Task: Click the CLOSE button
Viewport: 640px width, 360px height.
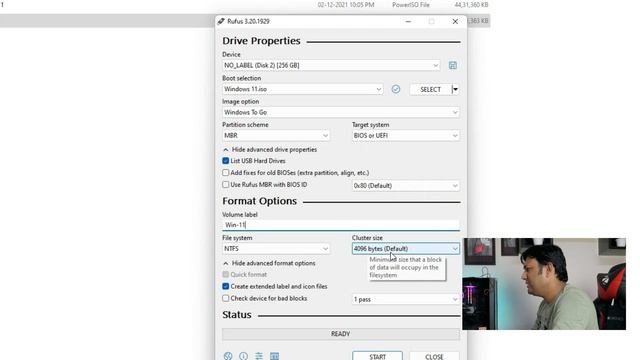Action: (x=434, y=356)
